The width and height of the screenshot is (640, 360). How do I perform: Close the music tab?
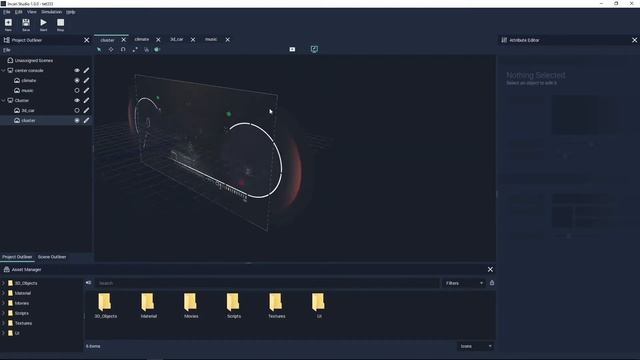point(228,40)
